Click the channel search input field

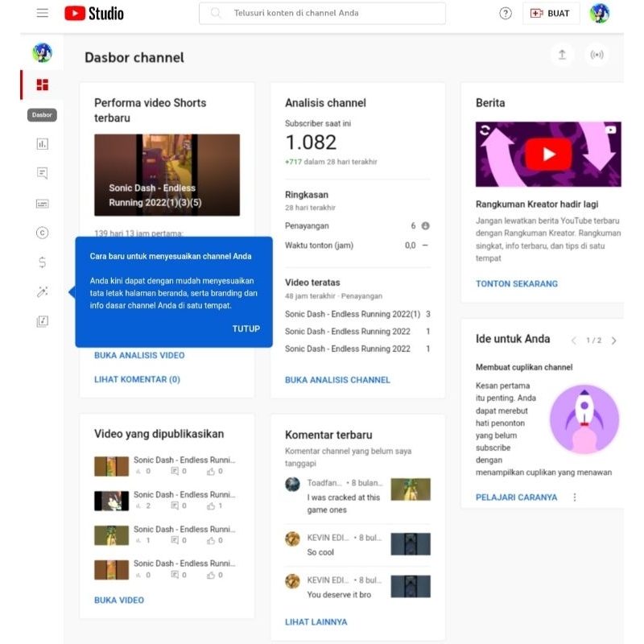(322, 13)
